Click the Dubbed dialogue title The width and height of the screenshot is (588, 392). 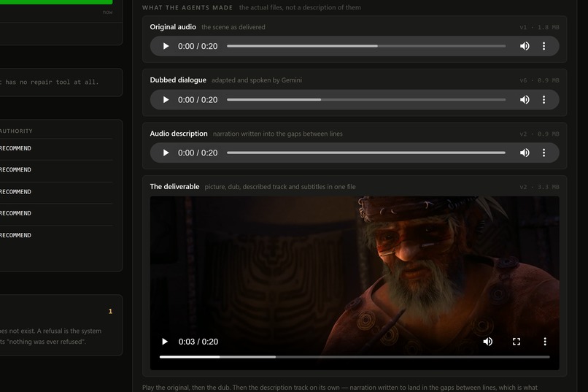pyautogui.click(x=178, y=80)
